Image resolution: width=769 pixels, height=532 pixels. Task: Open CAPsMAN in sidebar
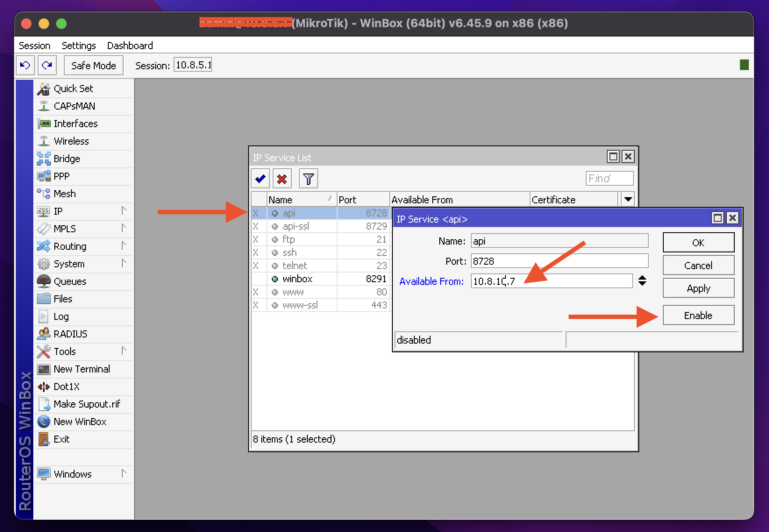tap(83, 106)
